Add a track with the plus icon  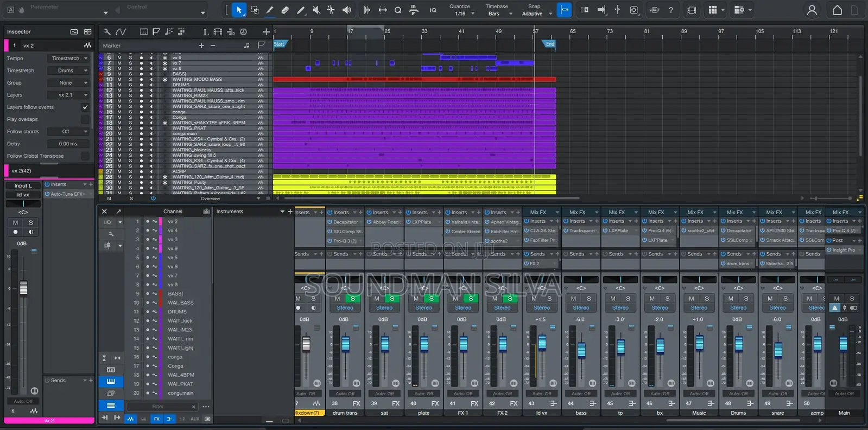coord(266,32)
